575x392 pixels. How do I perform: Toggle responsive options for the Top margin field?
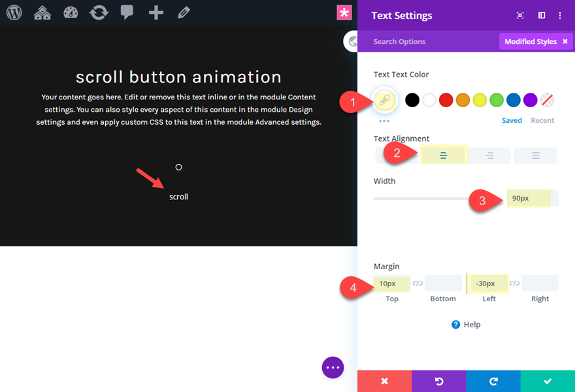click(x=418, y=283)
